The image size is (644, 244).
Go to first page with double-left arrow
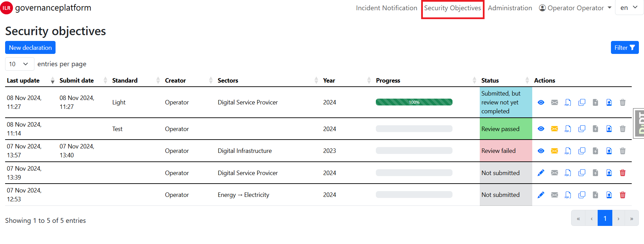[x=578, y=218]
